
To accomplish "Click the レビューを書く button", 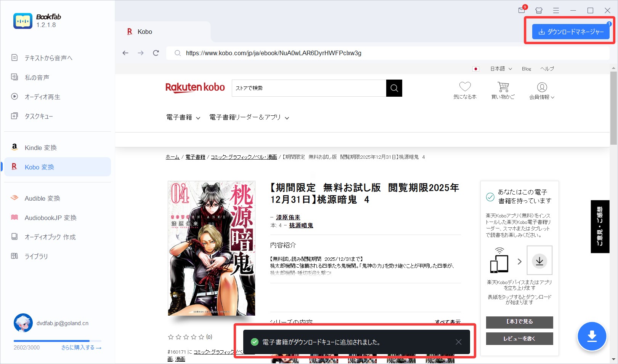I will [519, 338].
